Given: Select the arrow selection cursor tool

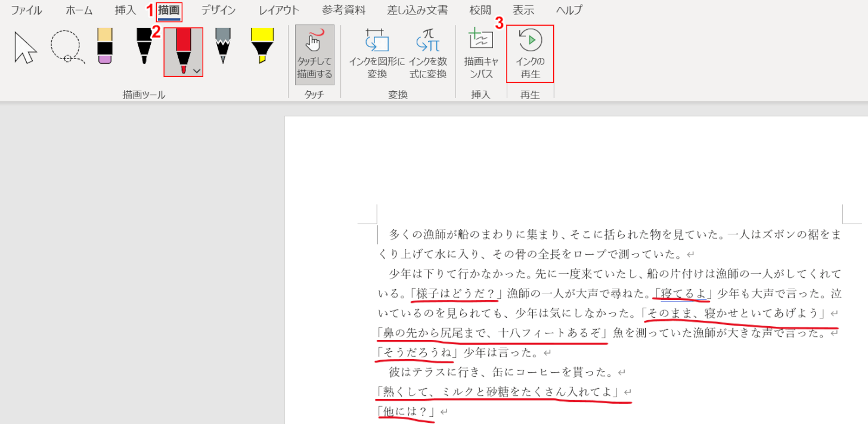Looking at the screenshot, I should pyautogui.click(x=26, y=48).
